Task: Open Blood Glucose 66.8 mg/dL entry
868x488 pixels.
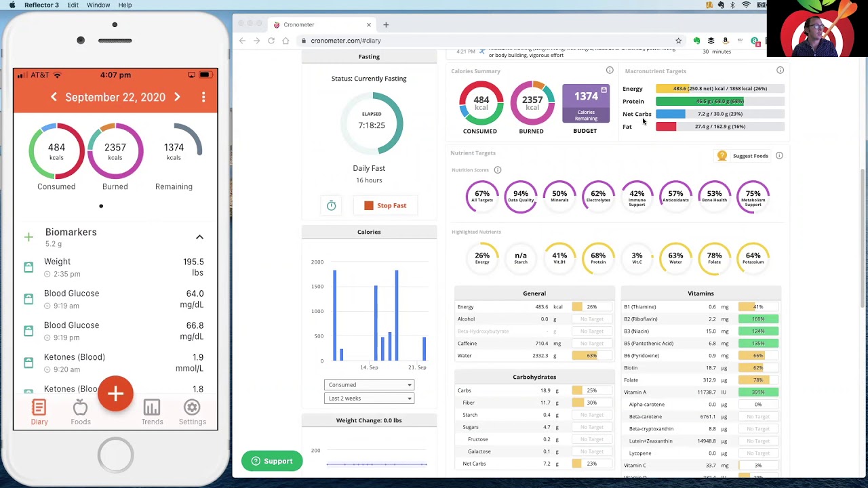Action: point(115,331)
